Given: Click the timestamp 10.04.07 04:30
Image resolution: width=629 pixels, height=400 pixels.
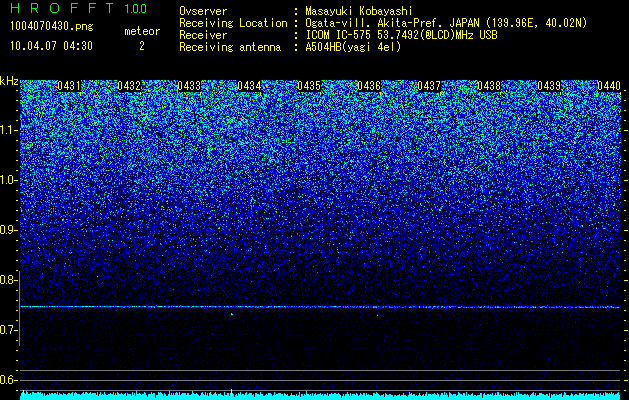Looking at the screenshot, I should (x=51, y=46).
